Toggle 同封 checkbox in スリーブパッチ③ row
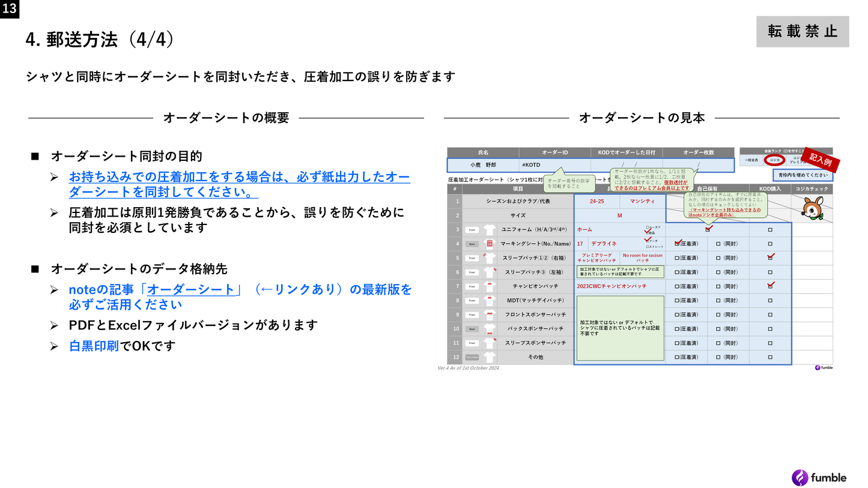Image resolution: width=868 pixels, height=488 pixels. [x=718, y=272]
